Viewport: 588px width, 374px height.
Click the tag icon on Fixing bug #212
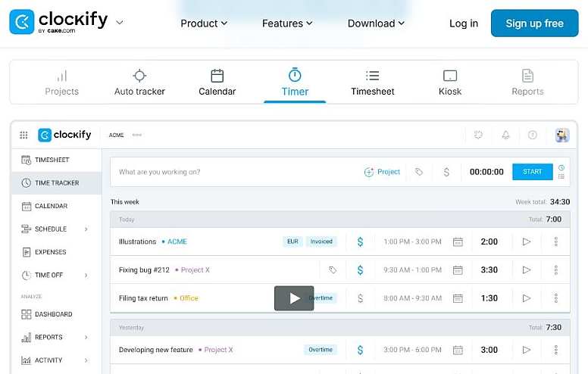click(333, 270)
